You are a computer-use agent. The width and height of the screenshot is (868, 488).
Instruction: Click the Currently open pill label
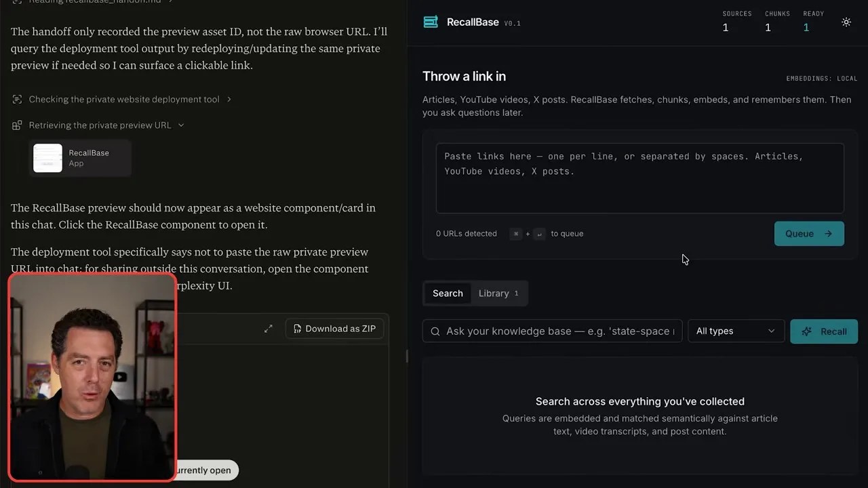click(x=204, y=470)
